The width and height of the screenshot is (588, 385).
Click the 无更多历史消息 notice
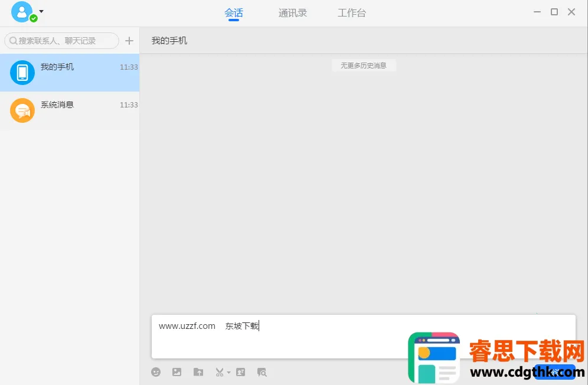(x=363, y=66)
